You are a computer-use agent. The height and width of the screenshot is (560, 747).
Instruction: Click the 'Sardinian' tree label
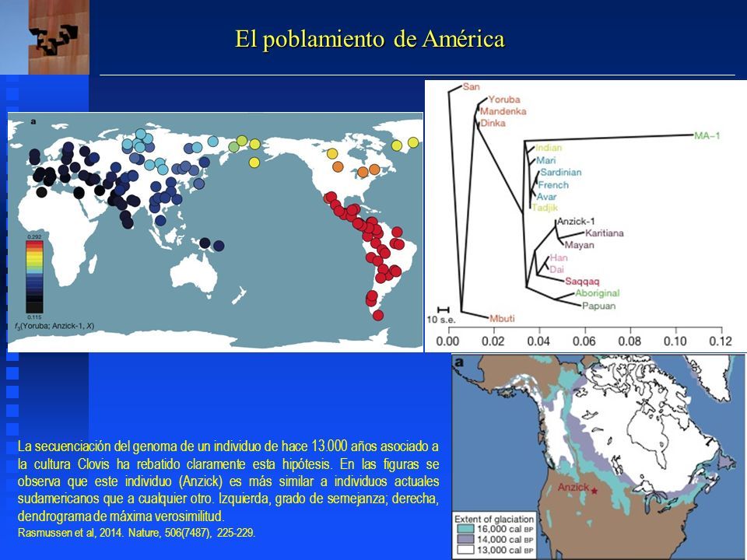(x=561, y=173)
